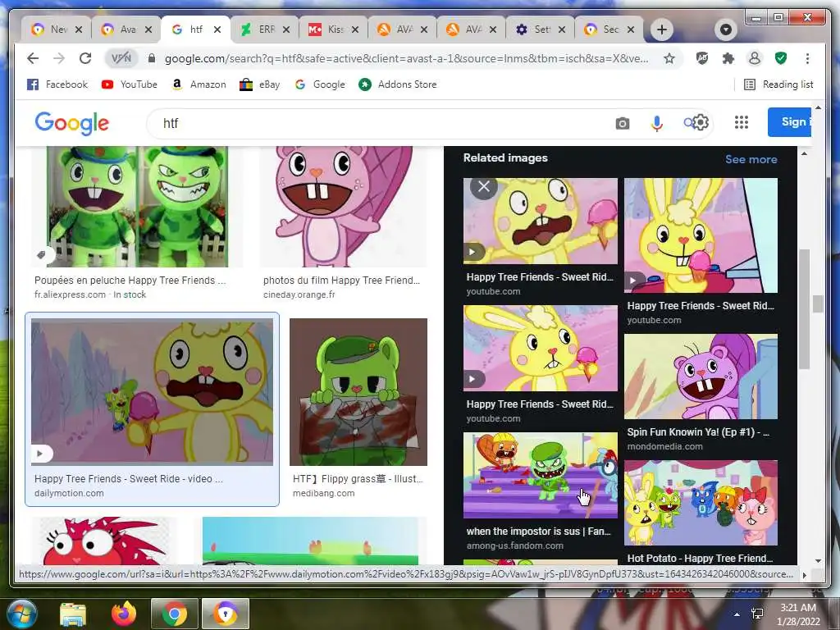Open the Google apps grid
Image resolution: width=840 pixels, height=630 pixels.
(742, 123)
